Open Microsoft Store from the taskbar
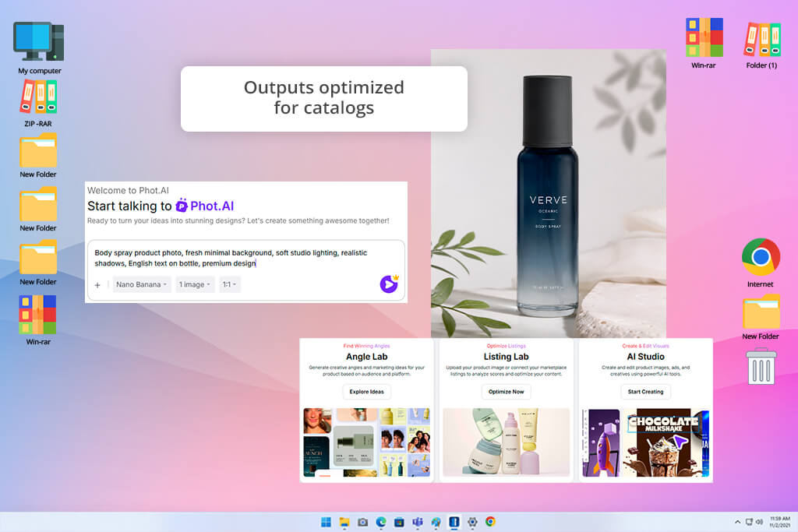The height and width of the screenshot is (532, 798). pyautogui.click(x=400, y=522)
